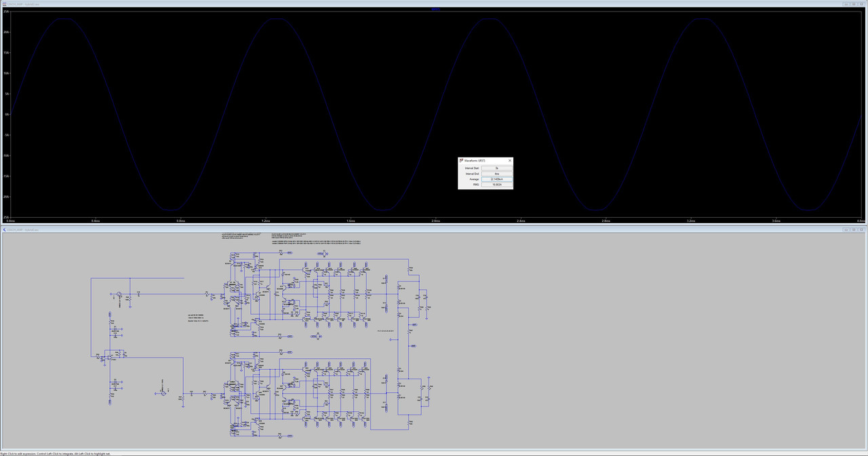Close the Waveform I(R57) dialog
The height and width of the screenshot is (456, 868).
click(x=510, y=160)
